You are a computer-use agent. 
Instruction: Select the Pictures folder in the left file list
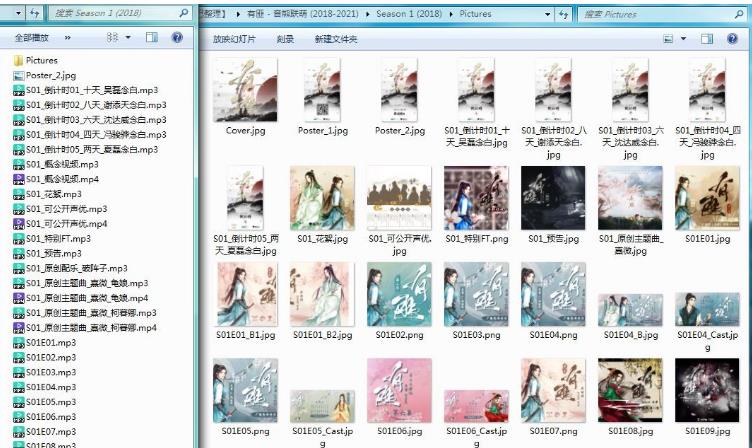pyautogui.click(x=42, y=61)
